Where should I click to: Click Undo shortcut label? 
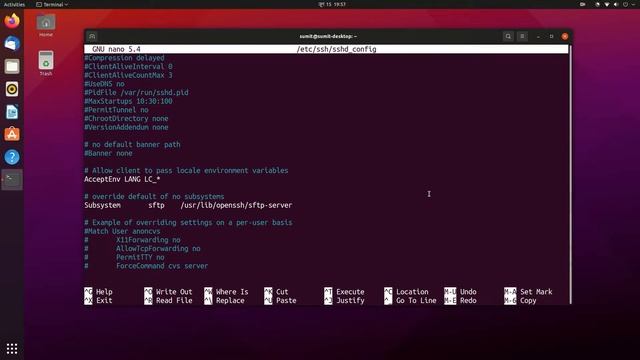coord(468,292)
